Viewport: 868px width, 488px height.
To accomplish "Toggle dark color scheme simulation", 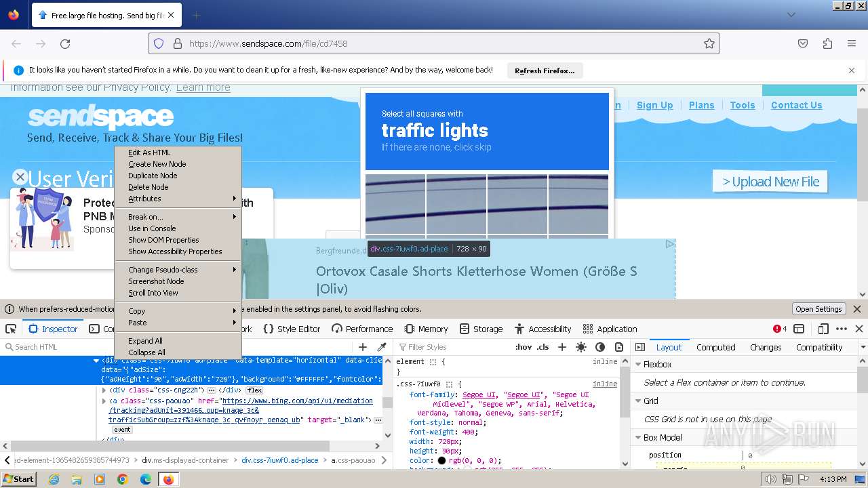I will [x=600, y=347].
